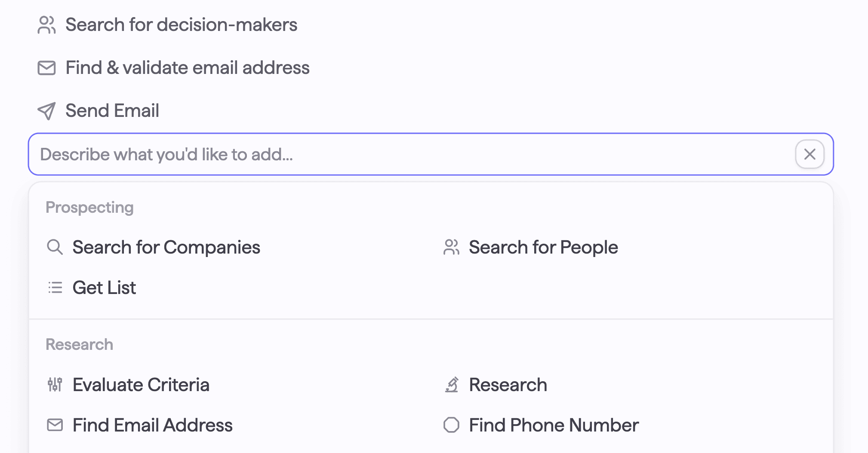Pick the 'Find Phone Number' action

click(553, 425)
